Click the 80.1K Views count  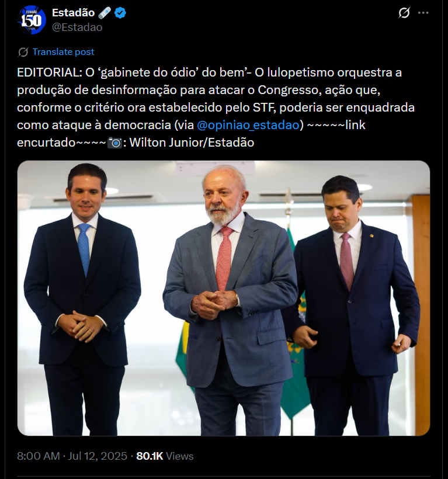point(165,456)
